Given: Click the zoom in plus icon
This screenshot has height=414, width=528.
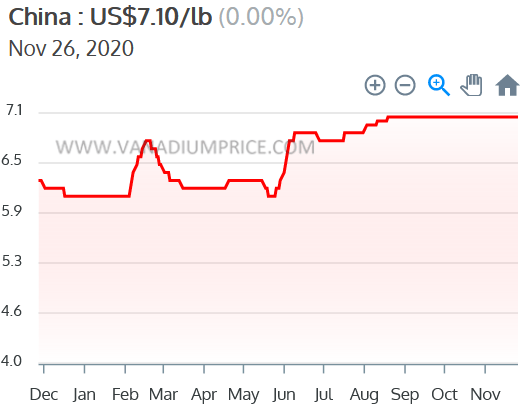Looking at the screenshot, I should click(x=375, y=85).
